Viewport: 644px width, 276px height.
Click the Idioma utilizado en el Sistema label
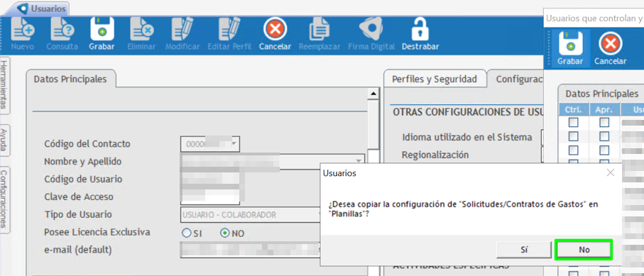tap(467, 137)
